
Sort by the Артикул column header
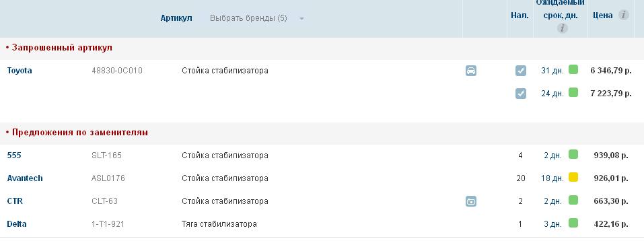pos(176,18)
